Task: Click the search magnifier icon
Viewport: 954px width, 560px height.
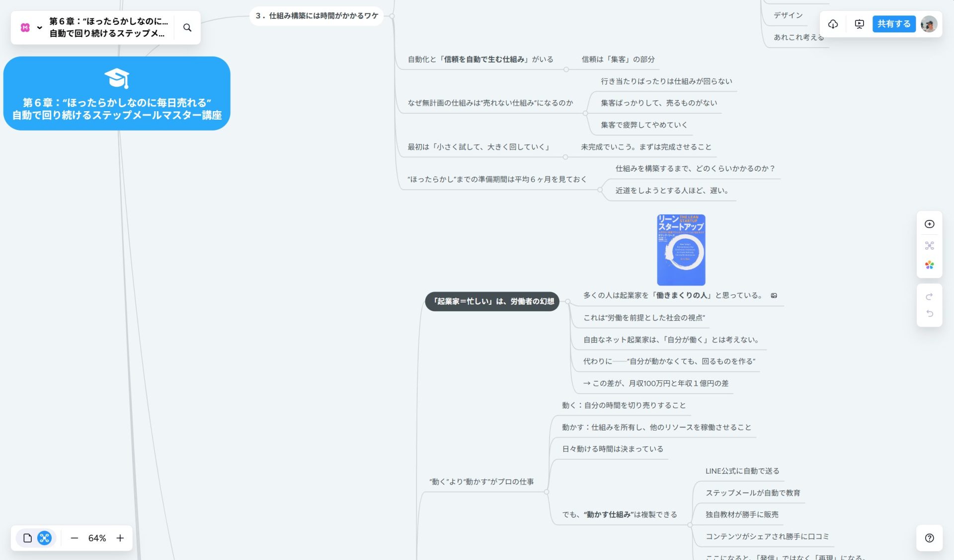Action: (x=187, y=28)
